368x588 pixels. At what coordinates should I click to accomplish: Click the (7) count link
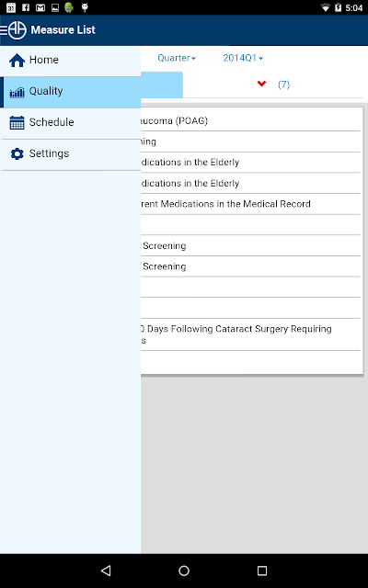(284, 85)
